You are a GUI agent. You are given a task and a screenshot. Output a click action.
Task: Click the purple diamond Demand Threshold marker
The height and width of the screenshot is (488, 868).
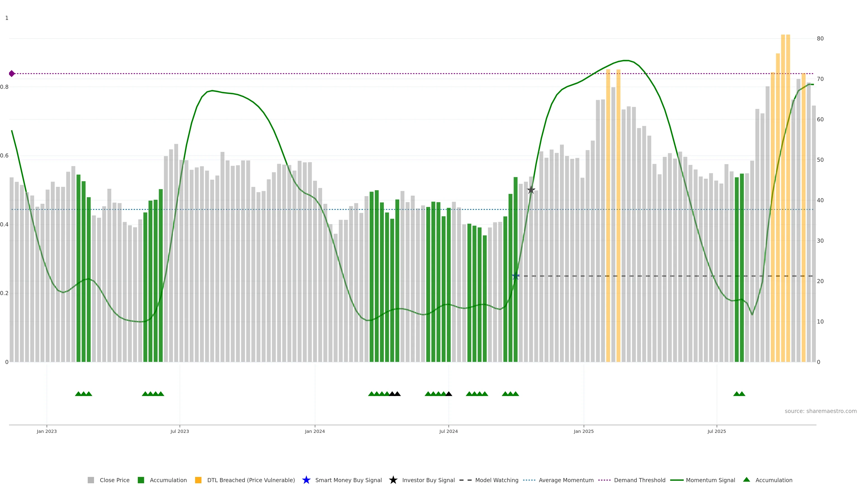click(12, 73)
